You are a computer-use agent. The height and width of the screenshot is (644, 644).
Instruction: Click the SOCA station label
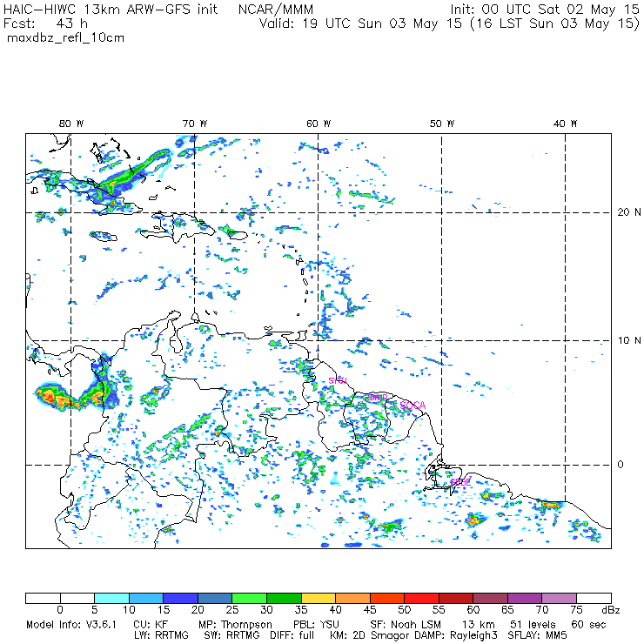point(413,406)
